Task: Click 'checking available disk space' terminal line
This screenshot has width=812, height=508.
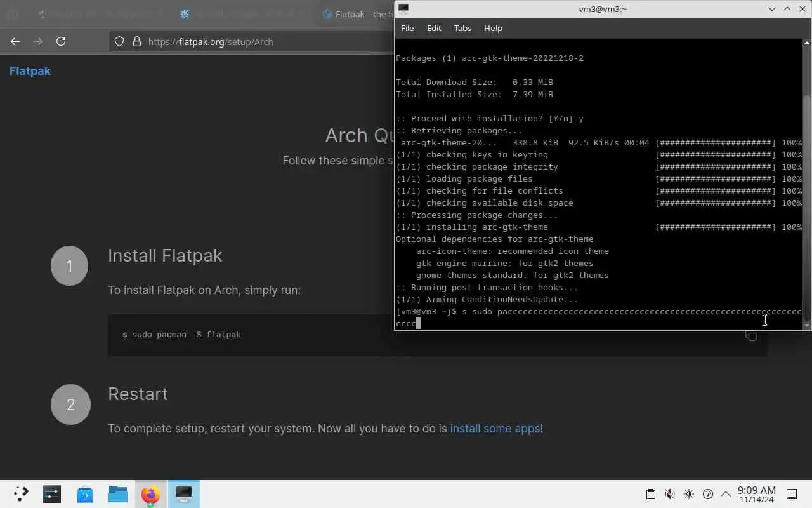Action: [485, 203]
